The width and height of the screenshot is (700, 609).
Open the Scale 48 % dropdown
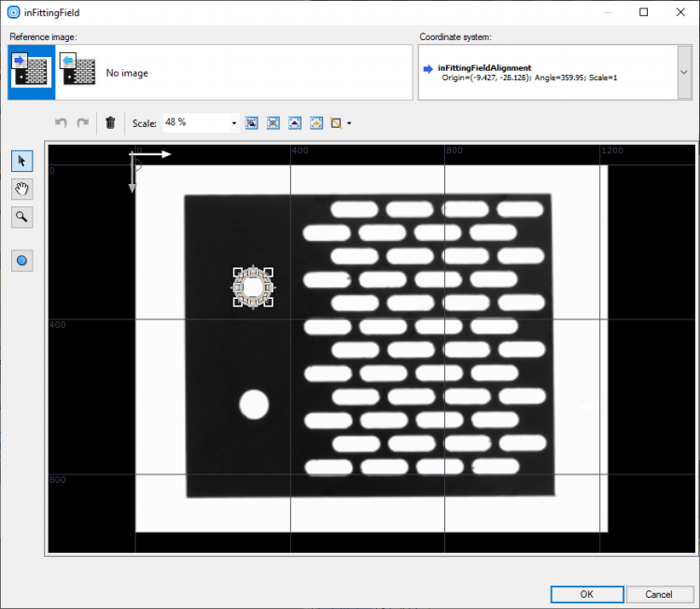tap(234, 122)
